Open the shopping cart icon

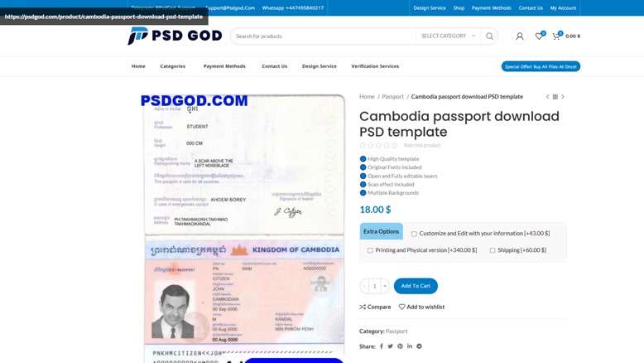(556, 36)
